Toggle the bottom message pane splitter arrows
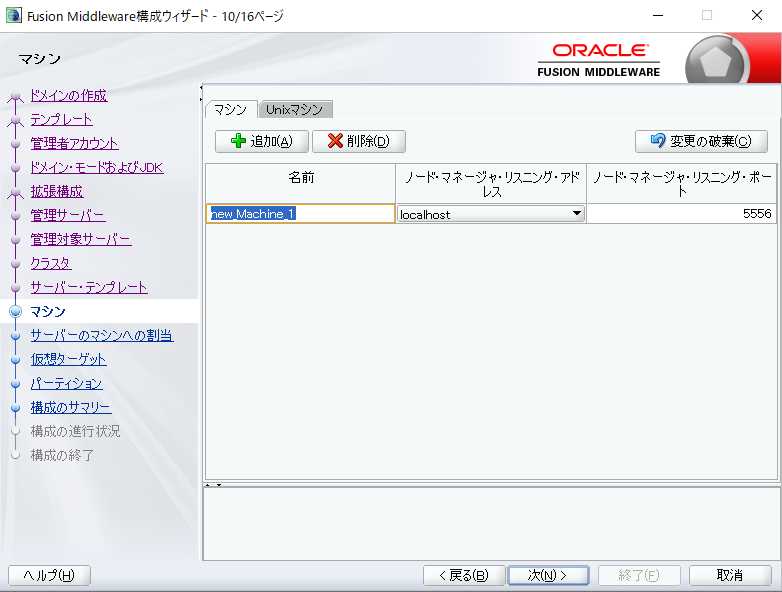 tap(212, 485)
